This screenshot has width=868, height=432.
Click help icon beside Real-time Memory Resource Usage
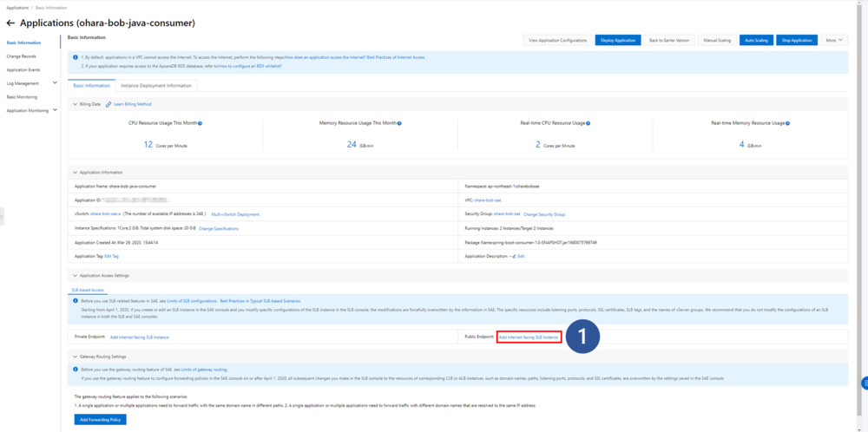(787, 123)
